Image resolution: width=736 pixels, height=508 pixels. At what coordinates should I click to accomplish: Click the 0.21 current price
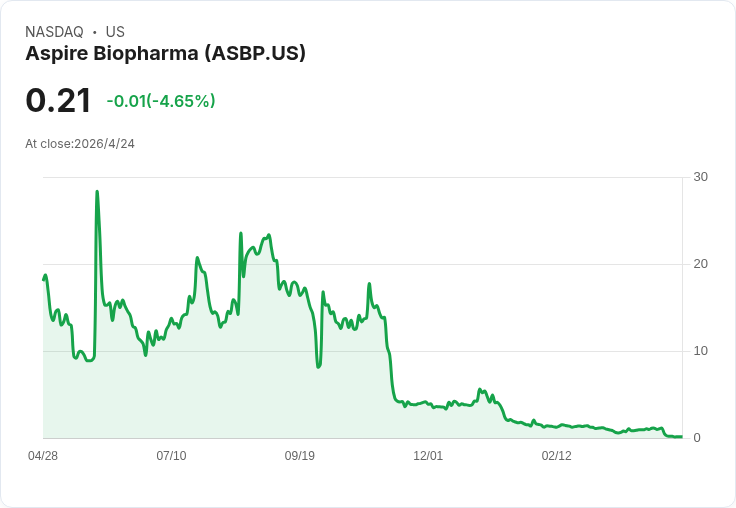pos(58,100)
